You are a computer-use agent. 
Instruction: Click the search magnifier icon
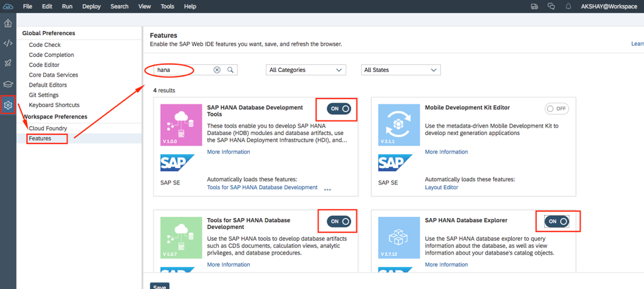(231, 69)
